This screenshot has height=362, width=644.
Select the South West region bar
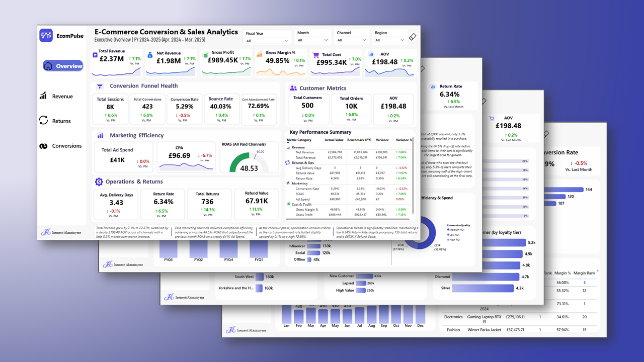pyautogui.click(x=260, y=277)
